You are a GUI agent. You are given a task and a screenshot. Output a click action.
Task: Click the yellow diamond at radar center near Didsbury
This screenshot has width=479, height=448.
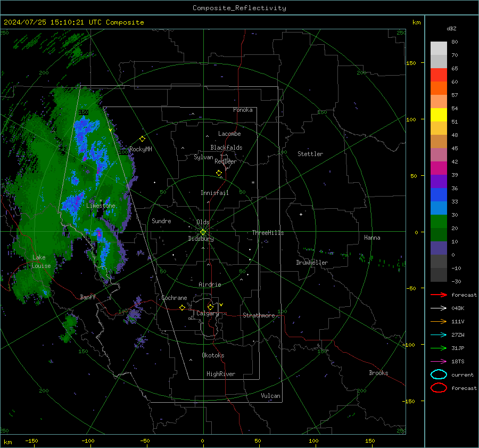coord(203,232)
